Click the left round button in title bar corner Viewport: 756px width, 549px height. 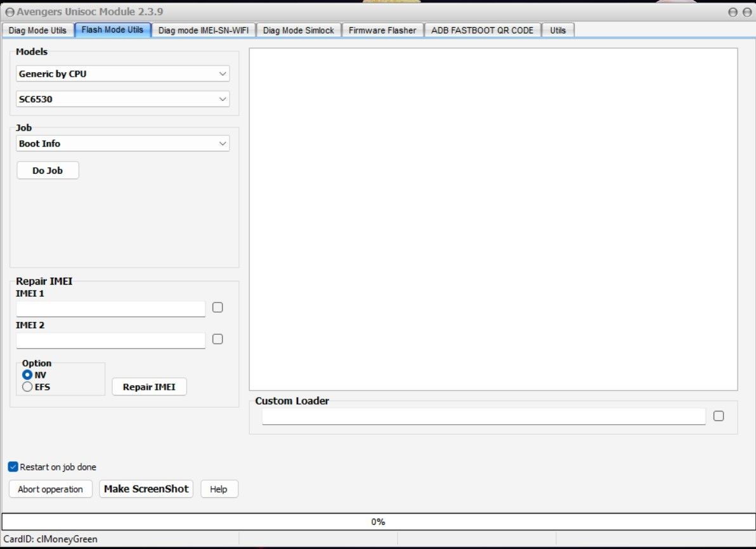point(733,13)
